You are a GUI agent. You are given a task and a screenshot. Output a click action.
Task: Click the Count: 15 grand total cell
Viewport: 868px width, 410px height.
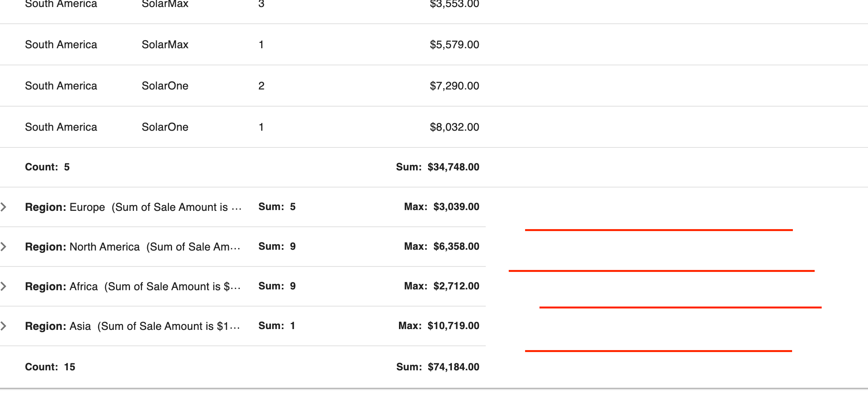(51, 366)
